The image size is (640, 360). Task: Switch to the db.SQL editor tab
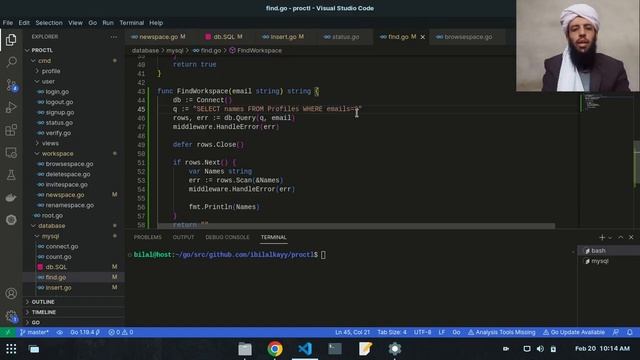pos(224,37)
